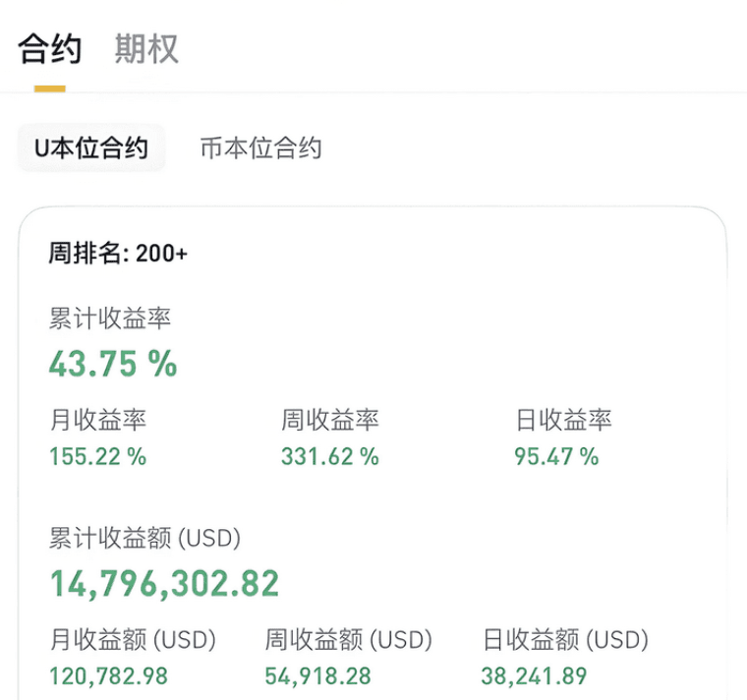
Task: Tap the 月收益率 label
Action: (x=97, y=420)
